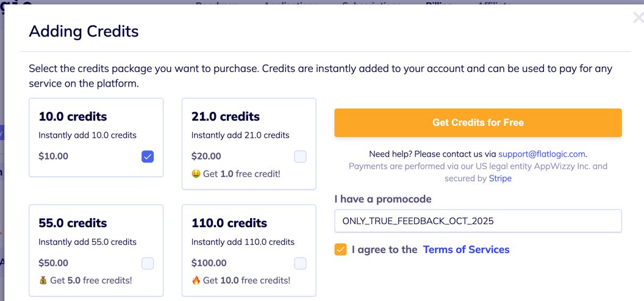Focus the promocode input field
Viewport: 644px width, 301px height.
pos(478,221)
